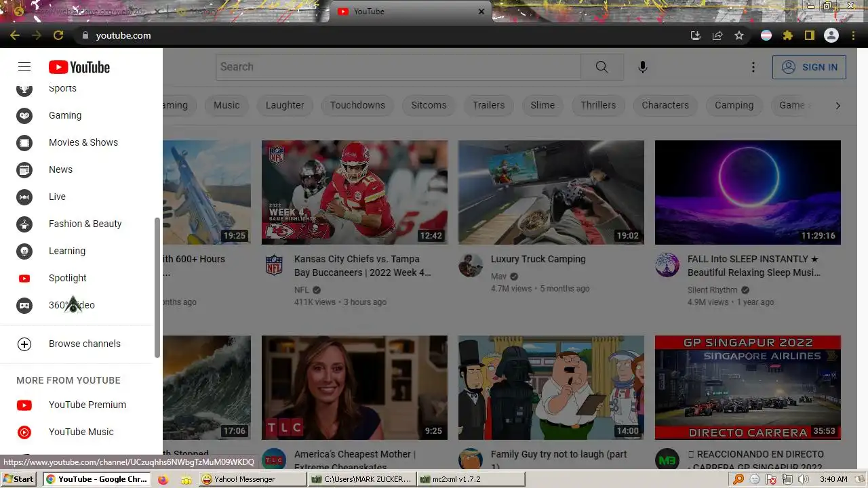The image size is (868, 488).
Task: Open the Chrome profile avatar
Action: coord(831,35)
